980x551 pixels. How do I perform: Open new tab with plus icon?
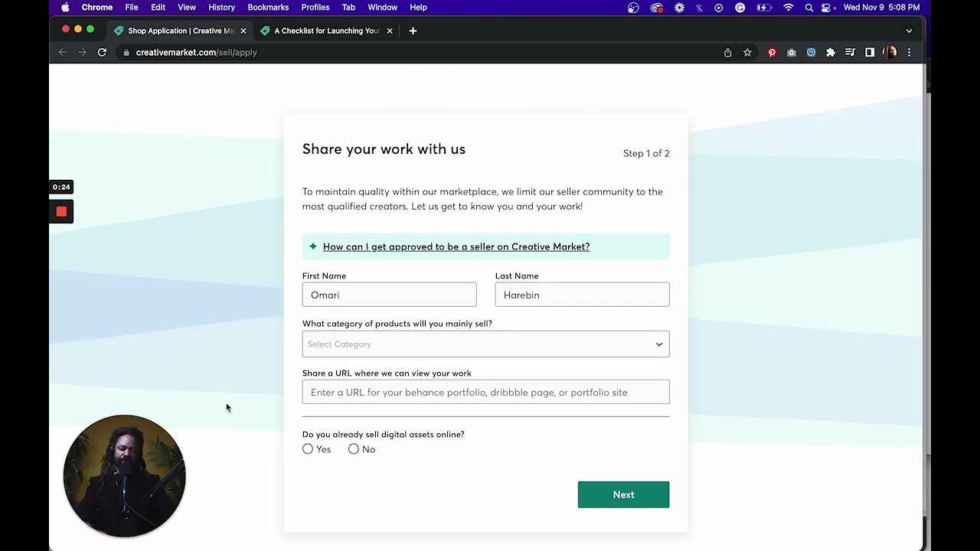coord(413,31)
